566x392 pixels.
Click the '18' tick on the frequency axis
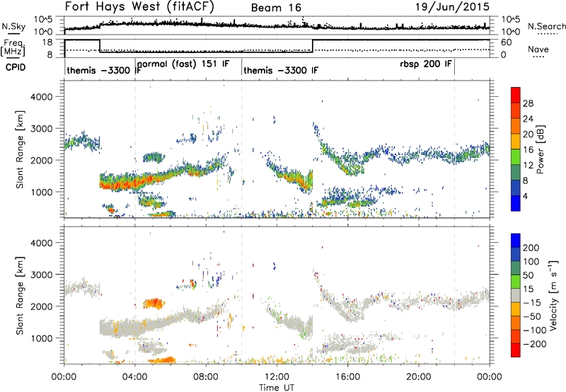coord(47,42)
